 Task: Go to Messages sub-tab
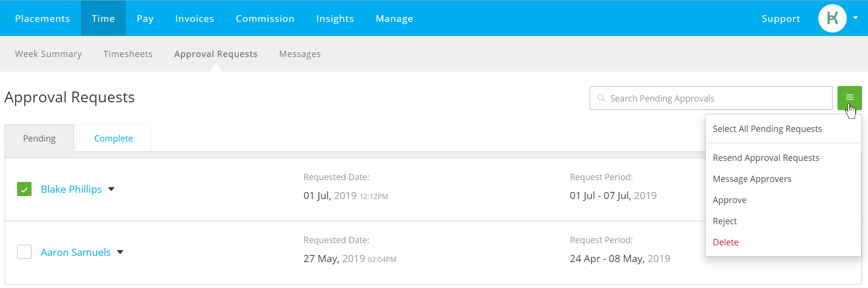click(300, 54)
